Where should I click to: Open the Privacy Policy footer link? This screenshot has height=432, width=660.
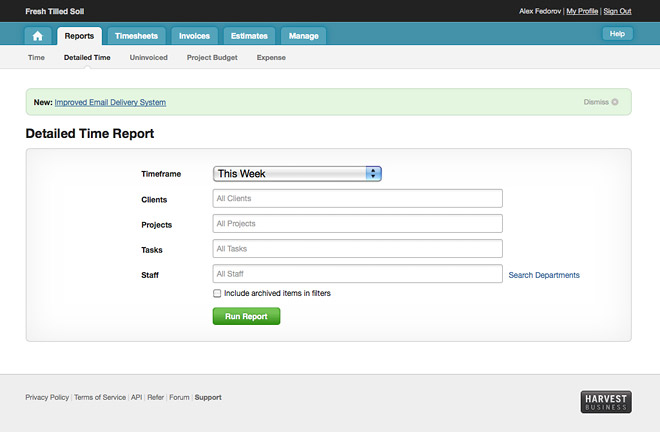pyautogui.click(x=47, y=397)
